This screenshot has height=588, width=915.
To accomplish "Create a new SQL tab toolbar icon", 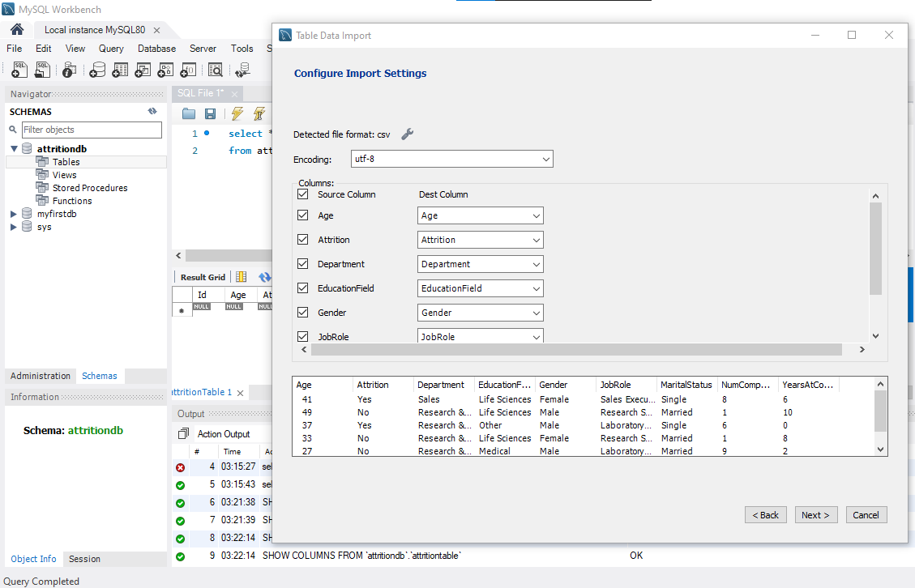I will tap(19, 70).
